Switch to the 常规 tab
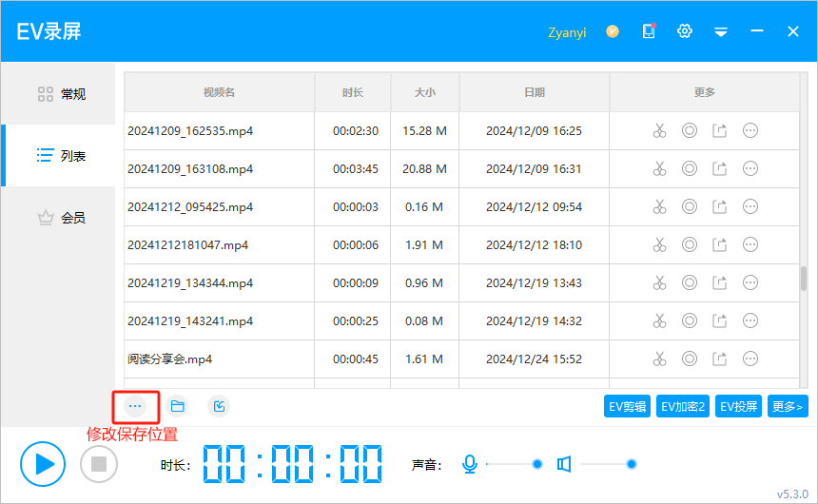Viewport: 818px width, 504px height. coord(61,94)
